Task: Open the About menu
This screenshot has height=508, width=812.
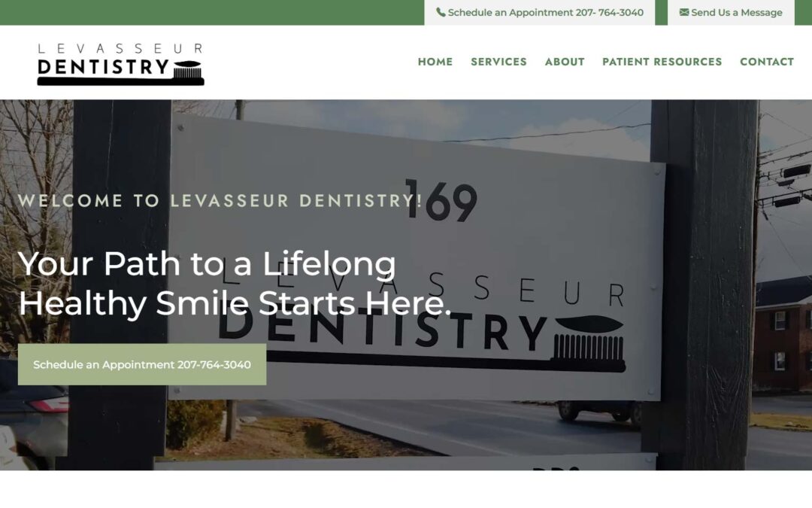Action: coord(565,62)
